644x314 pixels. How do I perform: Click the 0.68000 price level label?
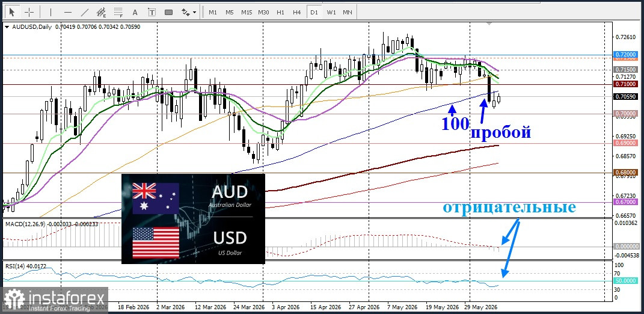626,172
